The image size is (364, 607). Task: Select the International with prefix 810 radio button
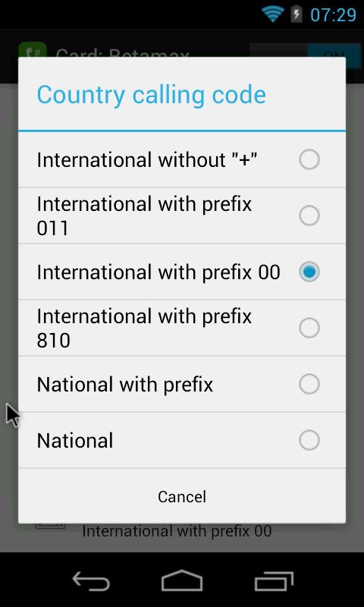(309, 328)
